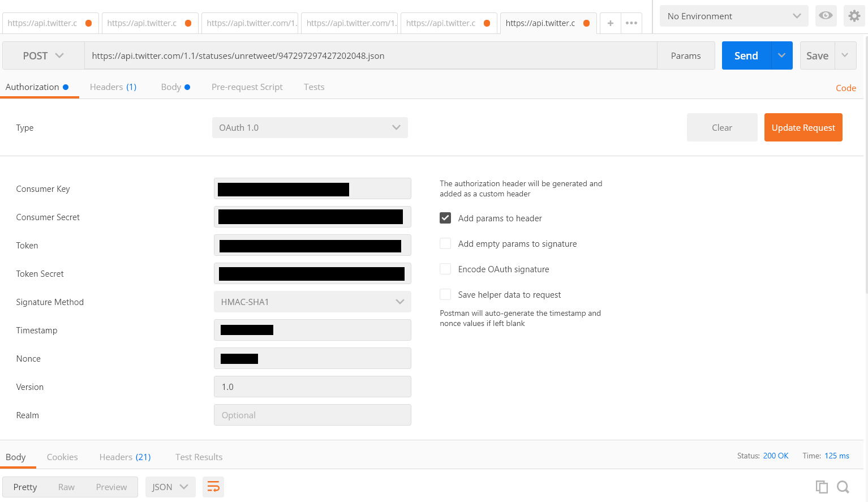
Task: Open manage environments gear icon
Action: 854,16
